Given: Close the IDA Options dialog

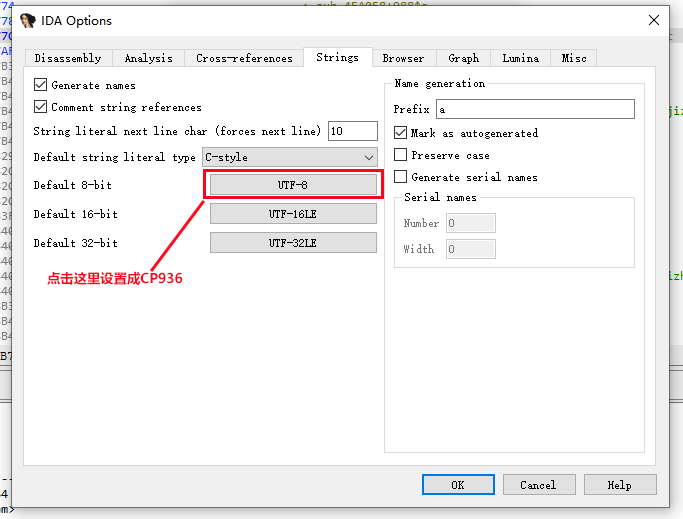Looking at the screenshot, I should [653, 20].
